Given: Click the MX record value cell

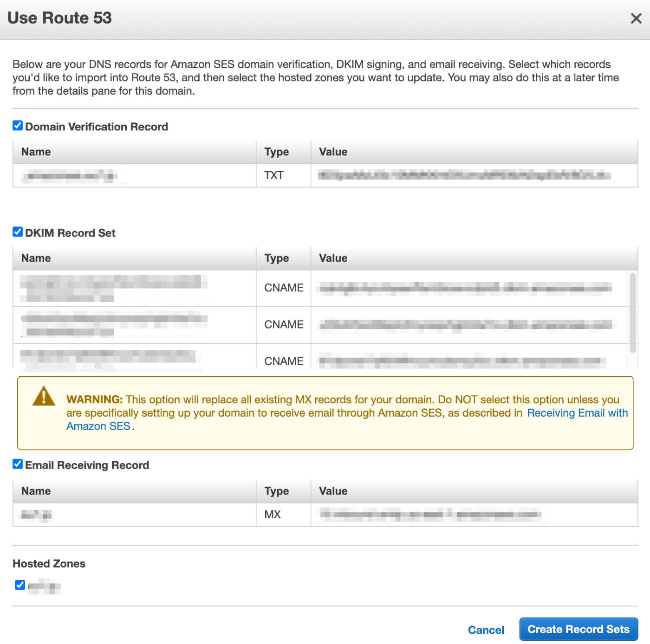Looking at the screenshot, I should pyautogui.click(x=474, y=515).
